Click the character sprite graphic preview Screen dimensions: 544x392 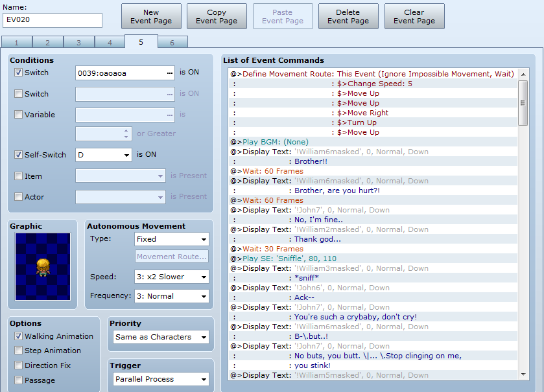pyautogui.click(x=43, y=268)
